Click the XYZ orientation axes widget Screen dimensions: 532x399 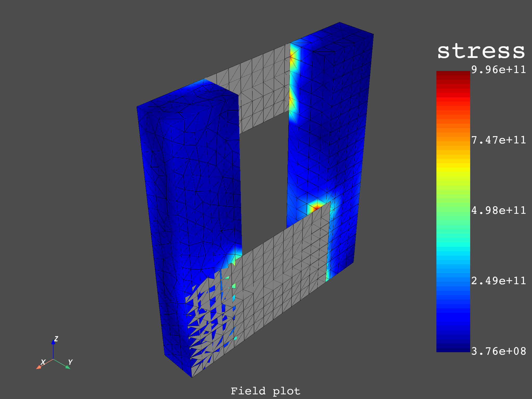[x=54, y=353]
